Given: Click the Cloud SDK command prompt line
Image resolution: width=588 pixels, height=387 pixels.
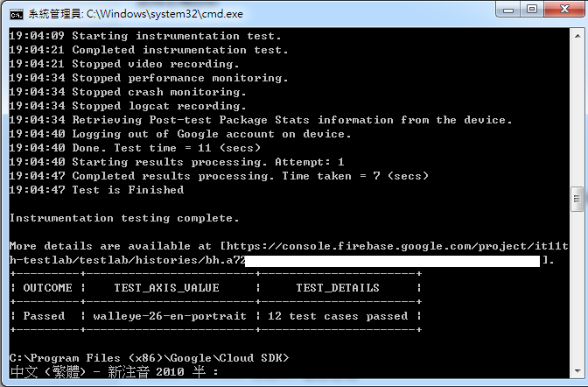Looking at the screenshot, I should 150,358.
